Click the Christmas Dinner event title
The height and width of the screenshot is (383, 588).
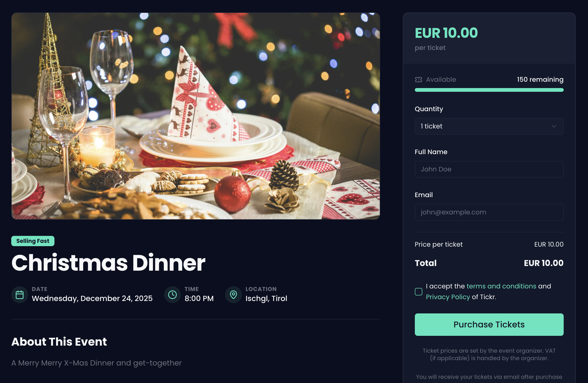click(x=108, y=263)
